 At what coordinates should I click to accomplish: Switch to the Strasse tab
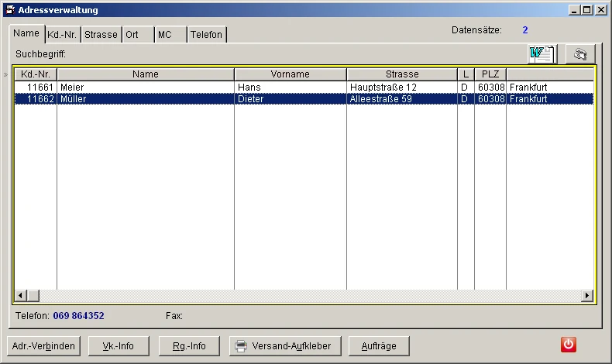[101, 35]
